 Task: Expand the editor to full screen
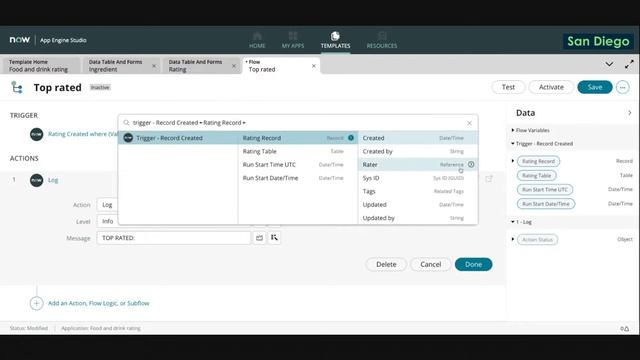pyautogui.click(x=629, y=64)
